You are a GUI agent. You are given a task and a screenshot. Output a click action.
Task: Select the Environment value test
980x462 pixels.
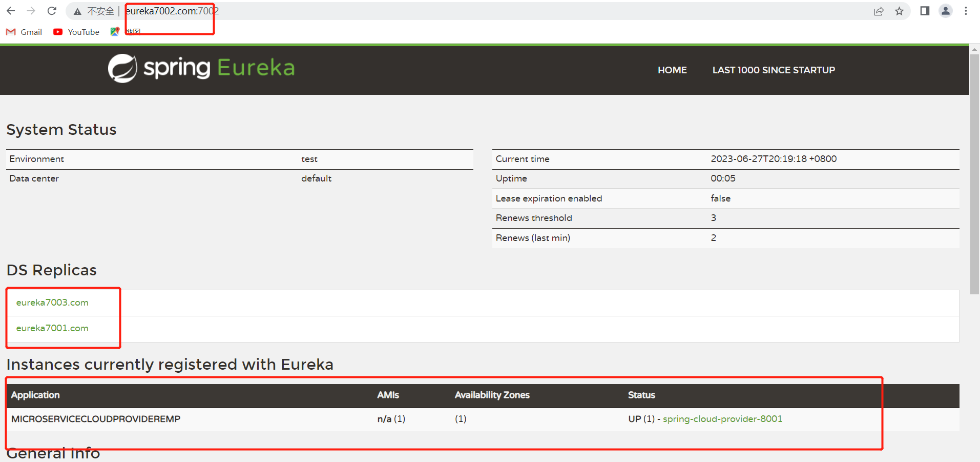pos(309,159)
